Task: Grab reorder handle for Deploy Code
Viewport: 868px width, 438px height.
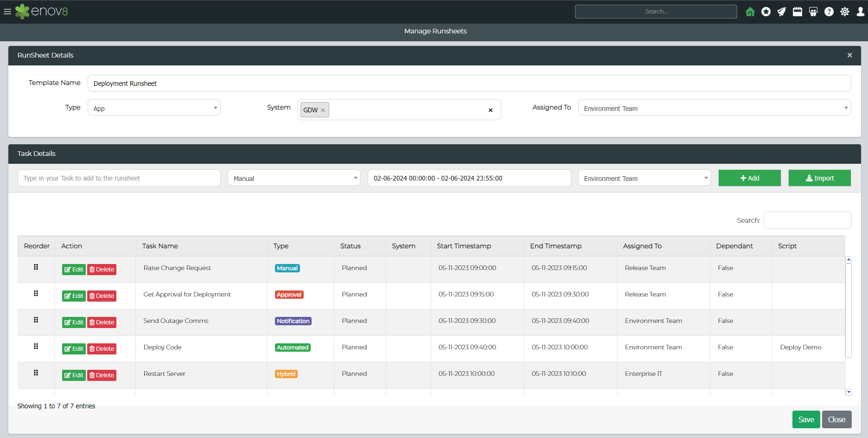Action: [36, 347]
